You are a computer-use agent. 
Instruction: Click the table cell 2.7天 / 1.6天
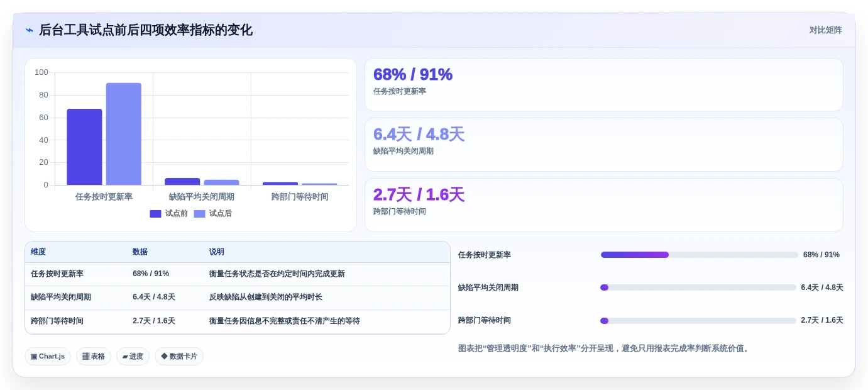tap(154, 321)
